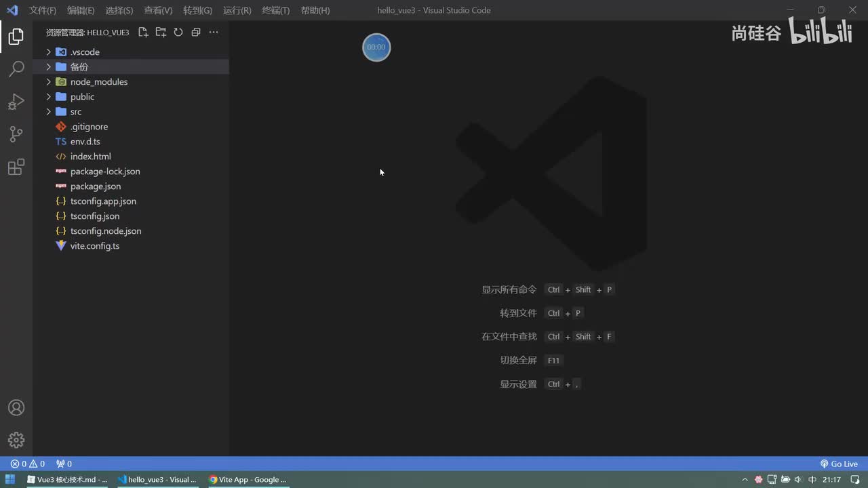Select the node_modules folder name
The image size is (868, 488).
click(x=99, y=82)
